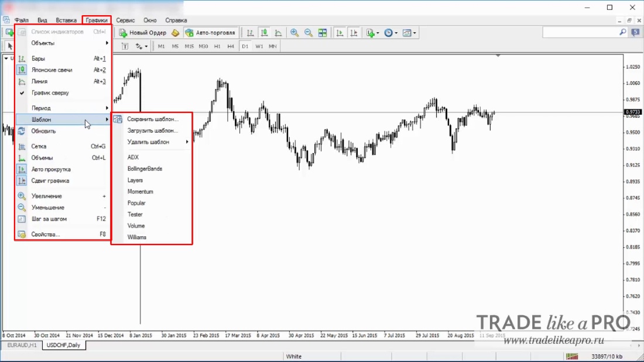Select the text label T tool
Viewport: 644px width, 362px height.
[x=125, y=46]
